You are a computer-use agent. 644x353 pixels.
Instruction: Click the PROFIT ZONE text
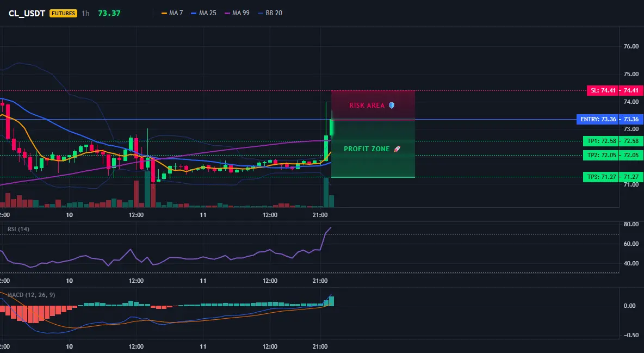pyautogui.click(x=367, y=149)
